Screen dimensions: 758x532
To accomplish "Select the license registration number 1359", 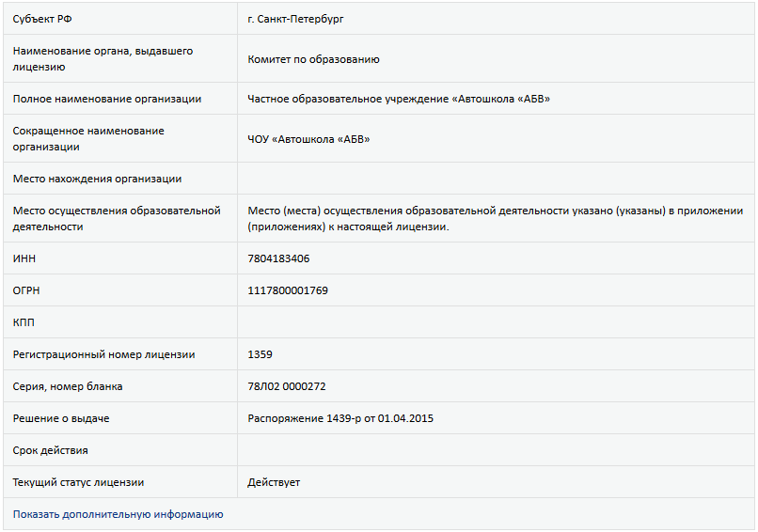I will point(260,354).
